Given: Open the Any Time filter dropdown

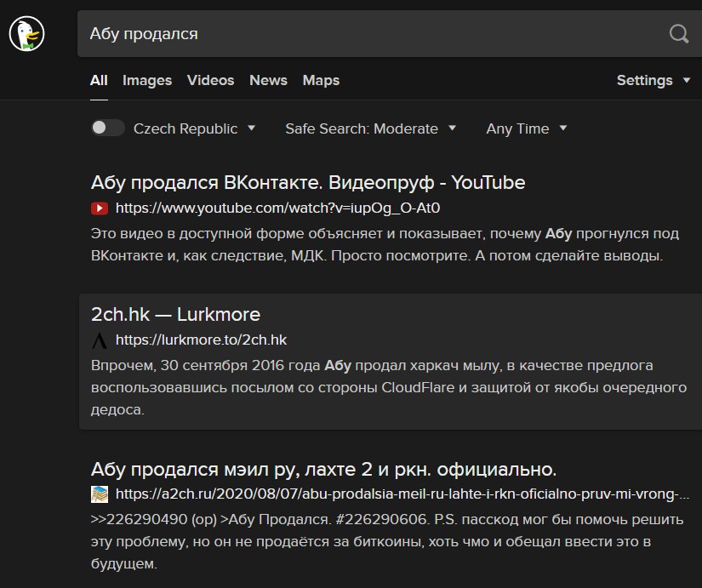Looking at the screenshot, I should 527,128.
